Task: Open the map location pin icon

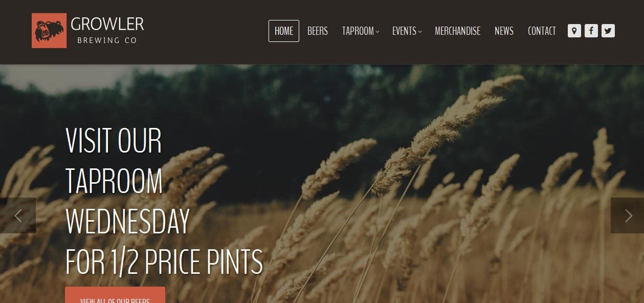Action: click(574, 31)
